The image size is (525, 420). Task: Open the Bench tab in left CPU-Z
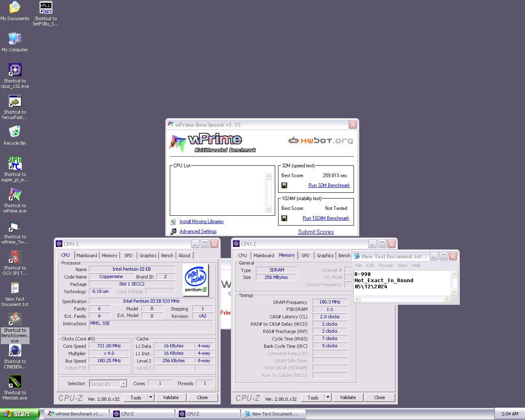click(167, 256)
